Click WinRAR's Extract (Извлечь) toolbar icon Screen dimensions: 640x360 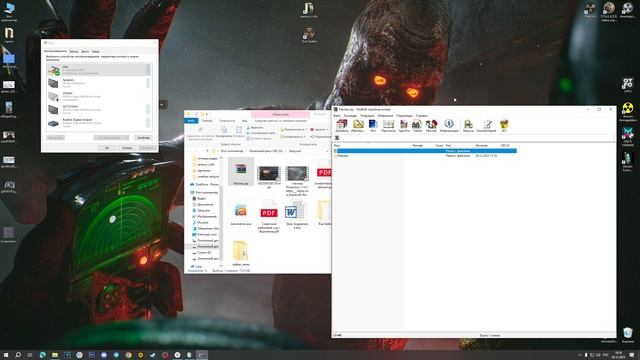click(x=358, y=125)
